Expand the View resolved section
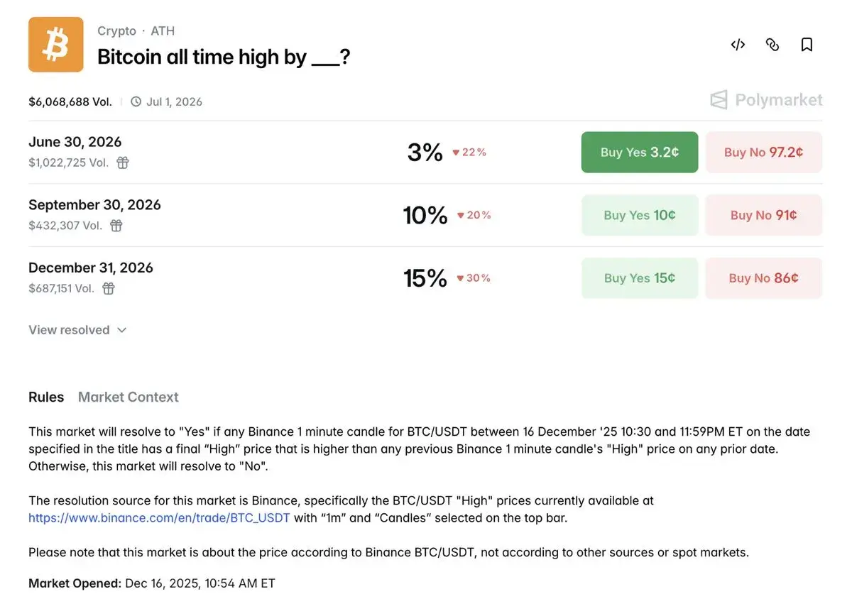Viewport: 852px width, 616px height. click(77, 330)
